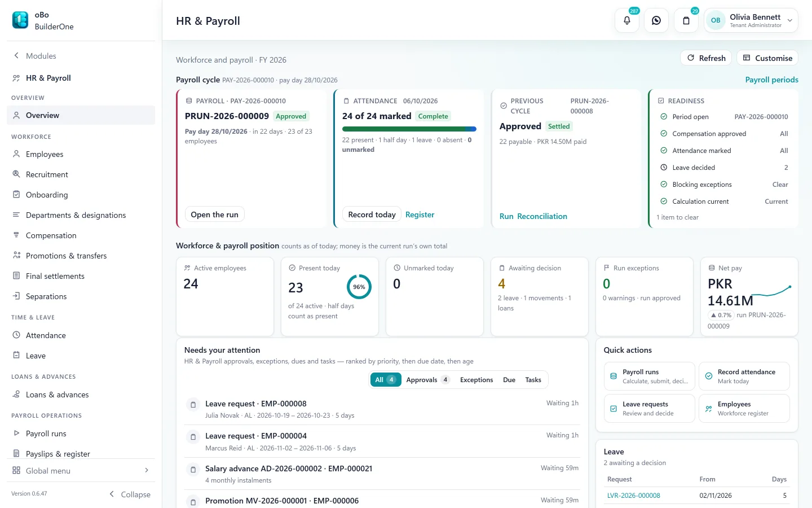
Task: Click the Promotions & transfers sidebar icon
Action: point(16,256)
